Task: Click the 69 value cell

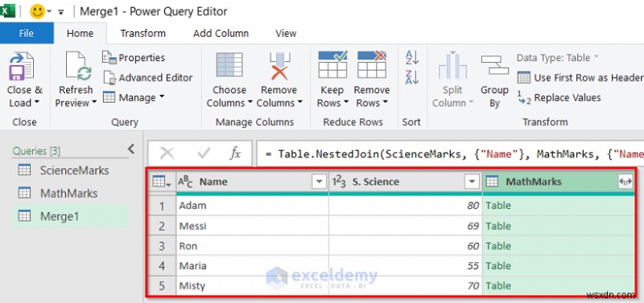Action: pos(406,226)
